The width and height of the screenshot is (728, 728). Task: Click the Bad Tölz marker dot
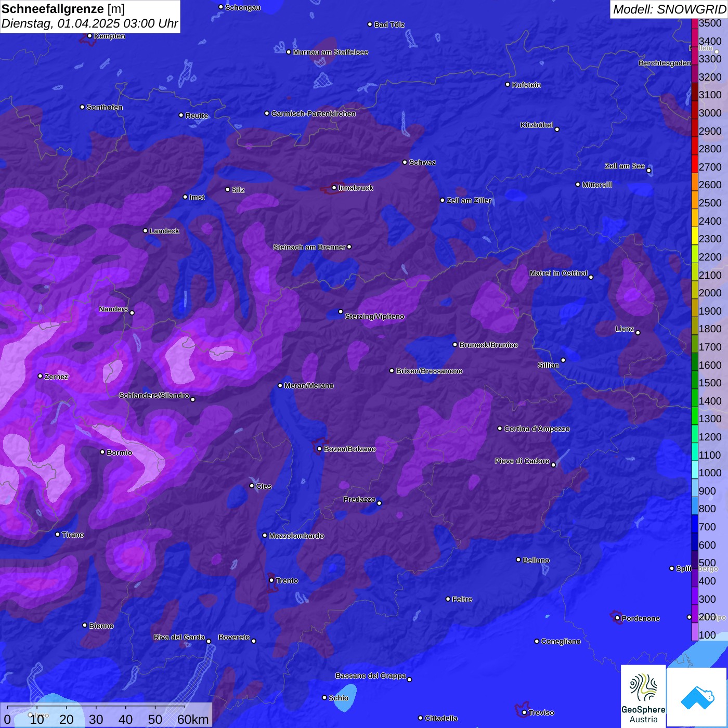coord(370,24)
